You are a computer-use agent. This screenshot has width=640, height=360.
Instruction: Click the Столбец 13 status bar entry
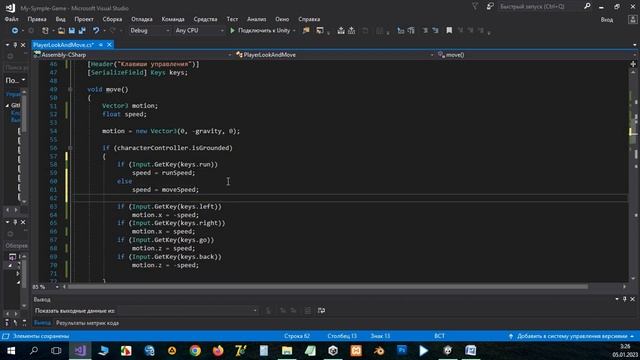pos(342,336)
